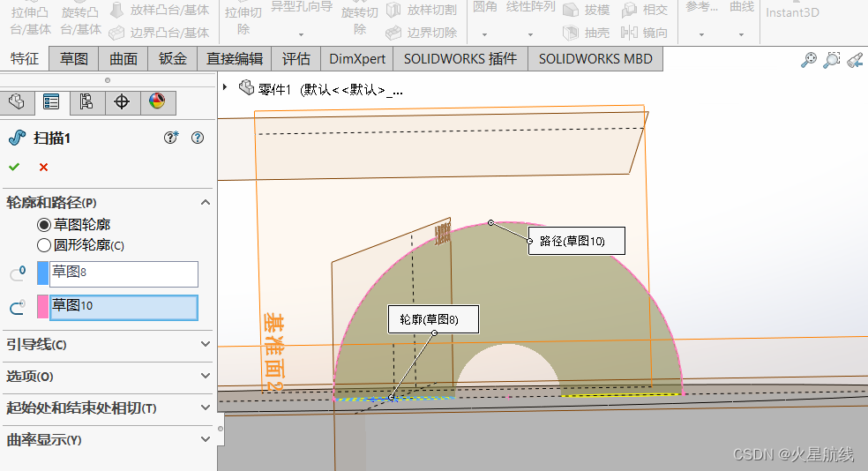
Task: Click the detailed preview help icon
Action: click(171, 138)
